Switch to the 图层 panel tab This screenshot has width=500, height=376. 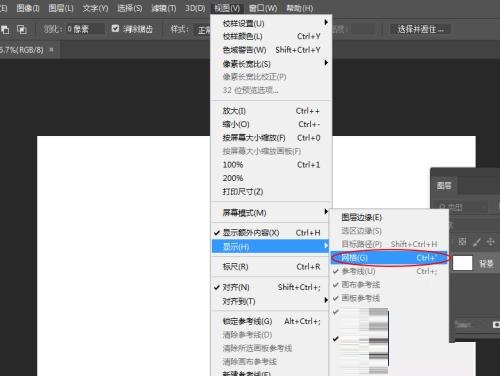click(x=444, y=186)
